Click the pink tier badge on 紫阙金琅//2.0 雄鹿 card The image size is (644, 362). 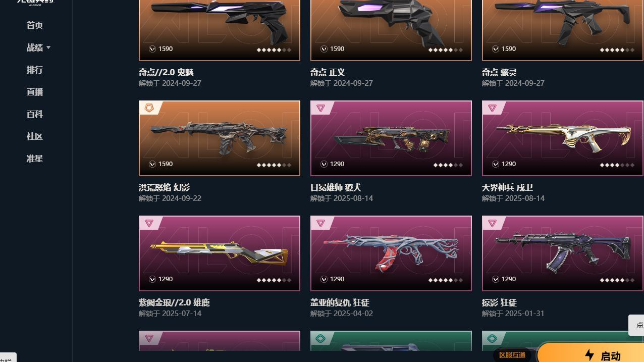149,223
